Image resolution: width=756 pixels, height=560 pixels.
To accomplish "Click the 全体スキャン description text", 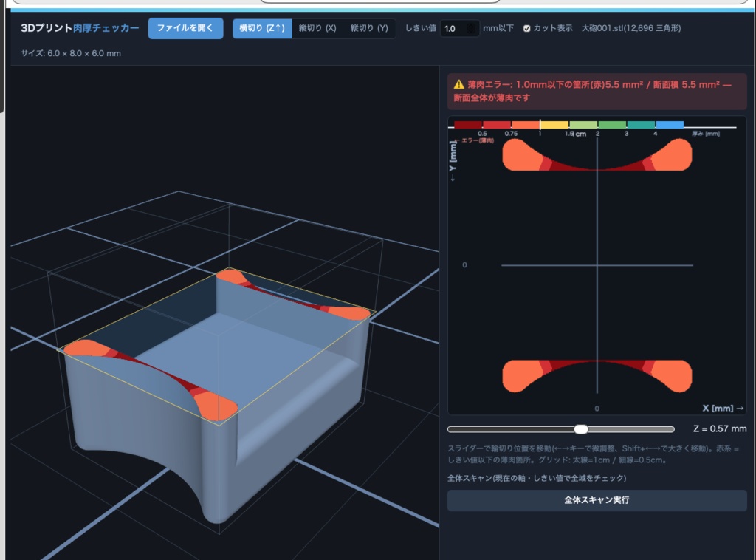I will point(537,478).
